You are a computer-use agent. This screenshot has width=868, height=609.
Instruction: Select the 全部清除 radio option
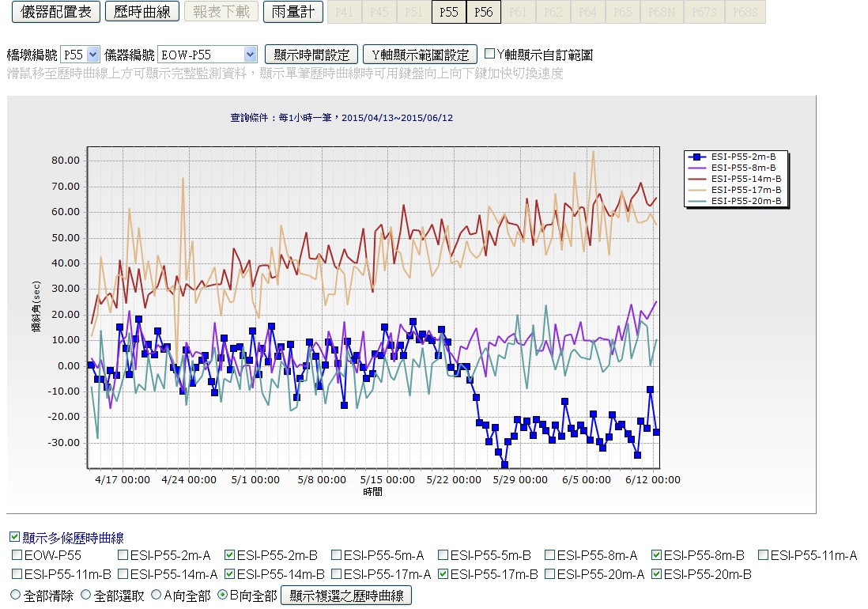pos(15,596)
